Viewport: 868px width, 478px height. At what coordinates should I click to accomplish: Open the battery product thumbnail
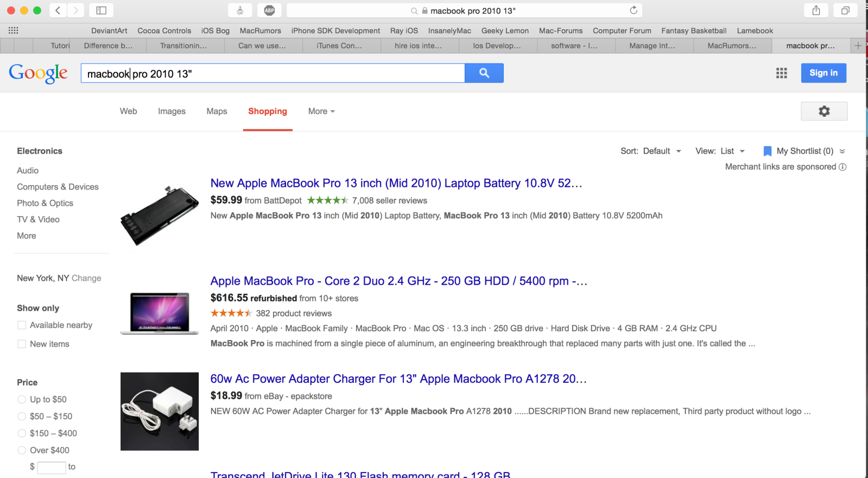pos(160,216)
